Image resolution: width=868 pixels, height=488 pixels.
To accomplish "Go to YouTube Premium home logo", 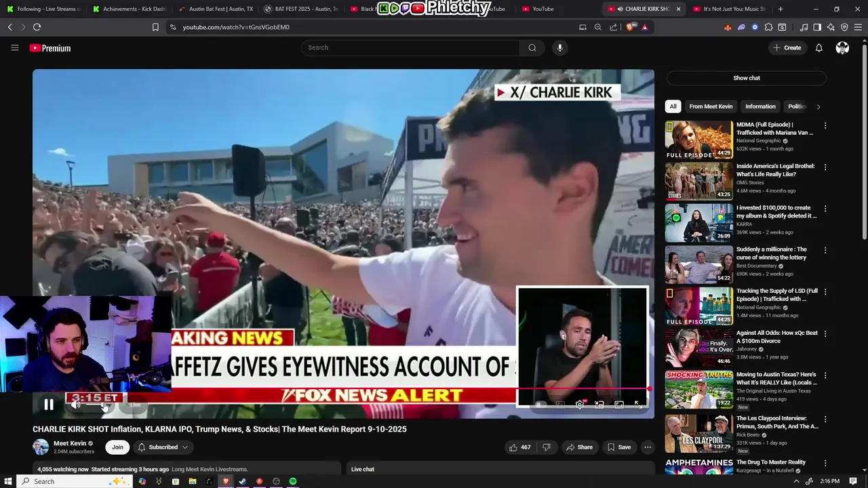I will coord(50,48).
